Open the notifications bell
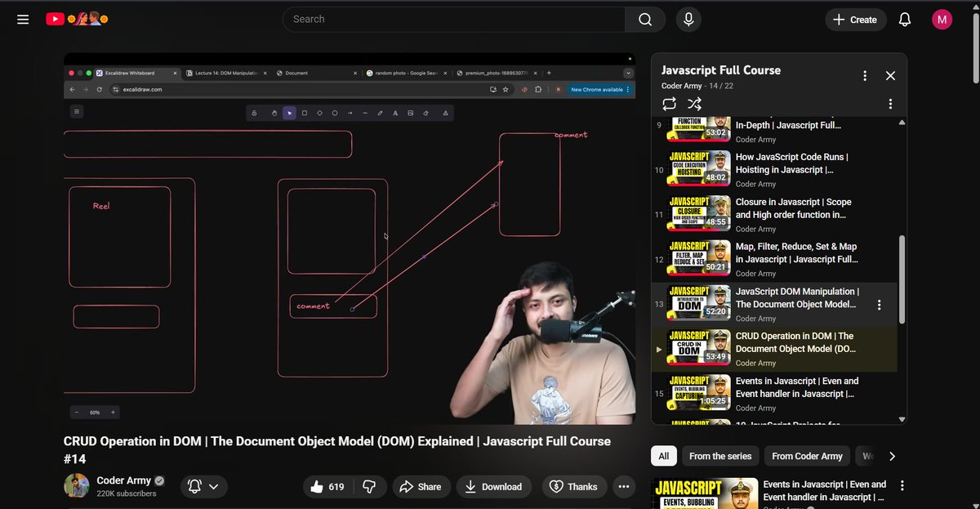 [x=904, y=19]
